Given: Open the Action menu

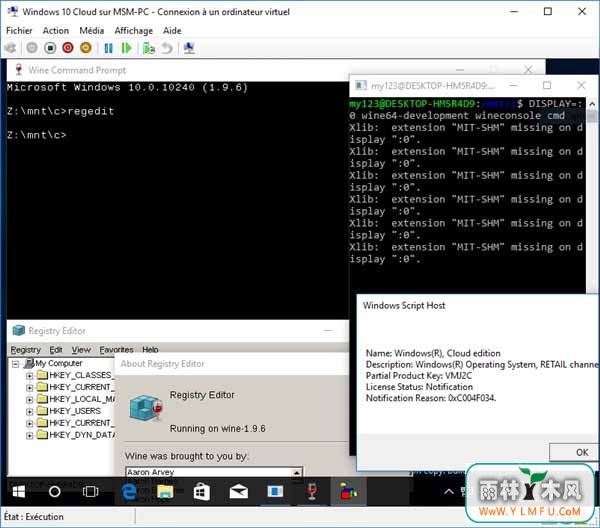Looking at the screenshot, I should point(56,31).
